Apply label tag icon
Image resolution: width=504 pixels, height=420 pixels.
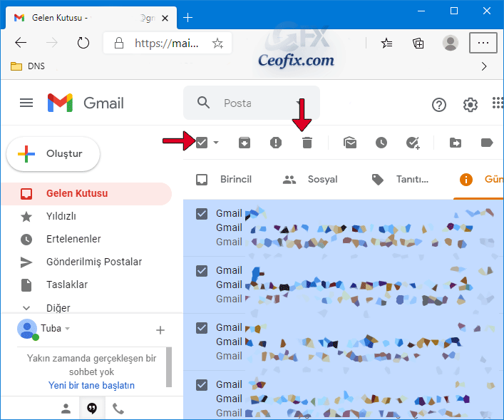coord(487,143)
